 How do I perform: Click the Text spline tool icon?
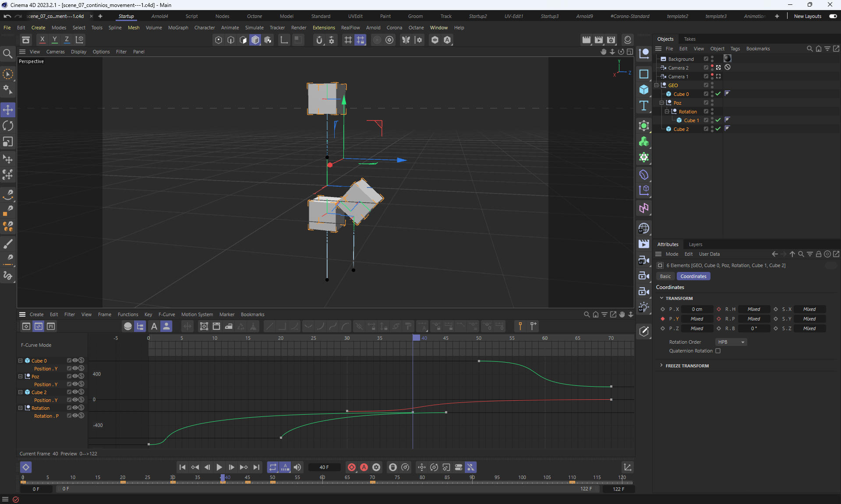tap(643, 106)
